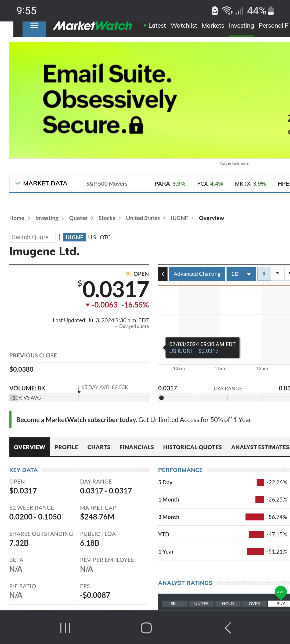
Task: Open Advanced Charting
Action: click(x=197, y=274)
